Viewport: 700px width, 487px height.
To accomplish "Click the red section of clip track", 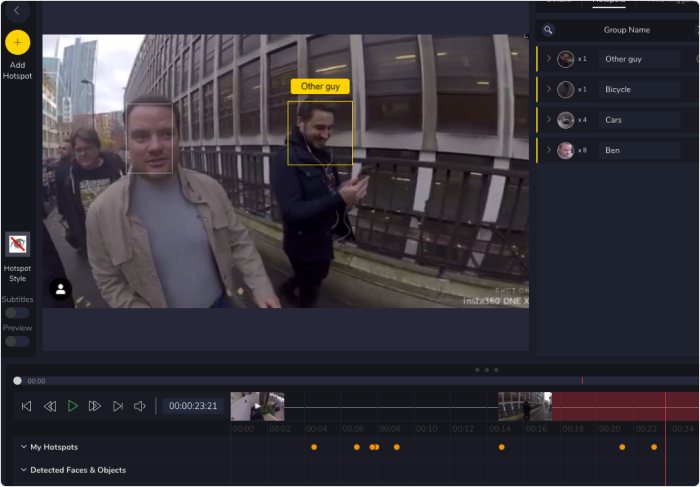I will click(625, 406).
